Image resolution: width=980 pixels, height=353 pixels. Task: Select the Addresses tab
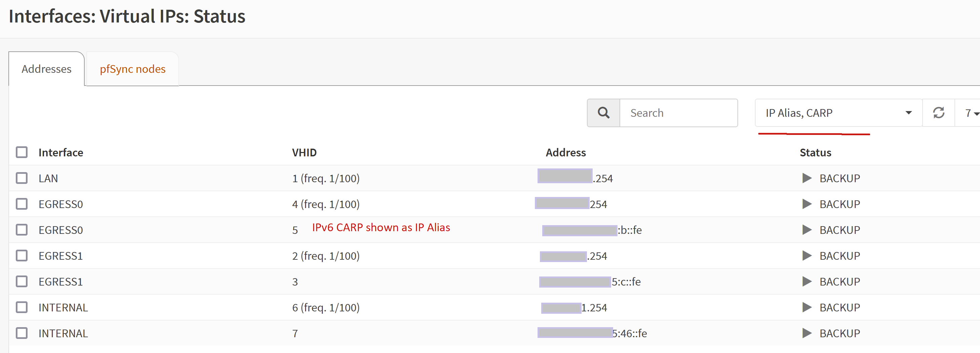click(46, 69)
